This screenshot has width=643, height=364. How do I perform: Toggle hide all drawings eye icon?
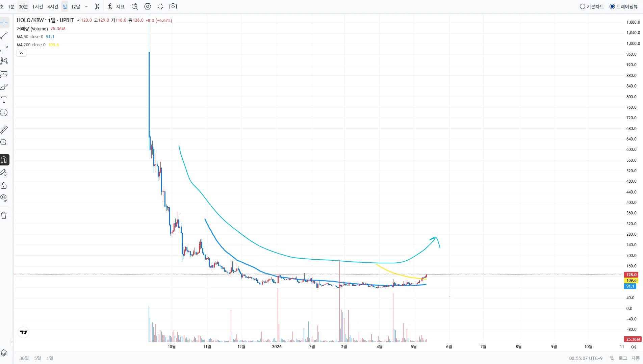(4, 198)
